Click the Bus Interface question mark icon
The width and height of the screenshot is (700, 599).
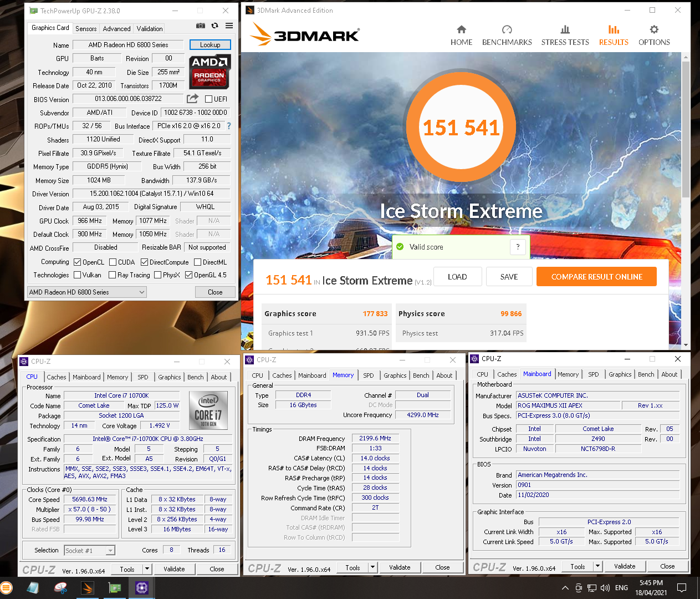(x=229, y=126)
